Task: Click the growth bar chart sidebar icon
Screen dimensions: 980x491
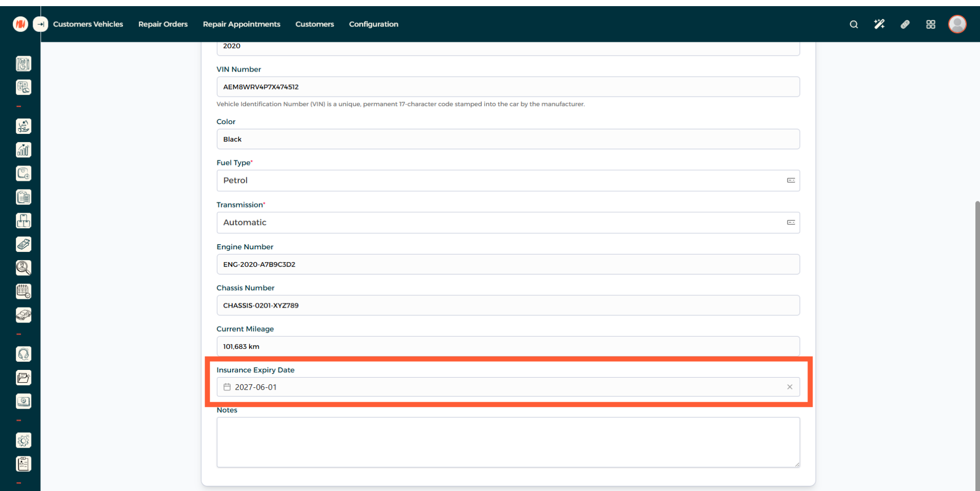Action: pos(23,150)
